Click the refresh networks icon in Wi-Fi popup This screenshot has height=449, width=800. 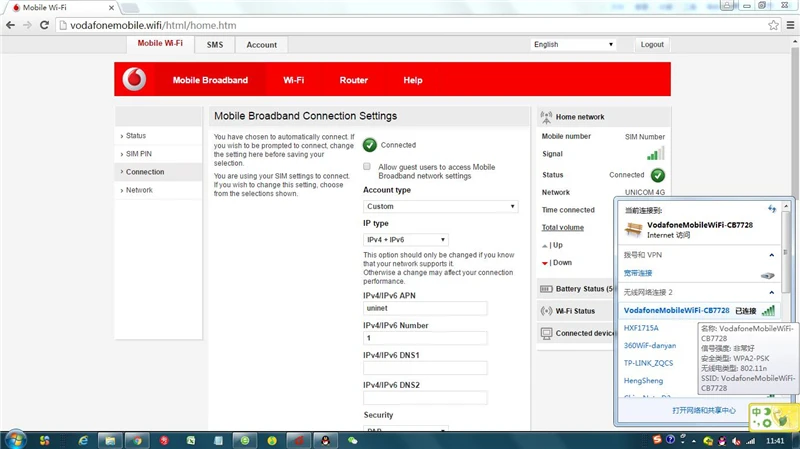(771, 208)
